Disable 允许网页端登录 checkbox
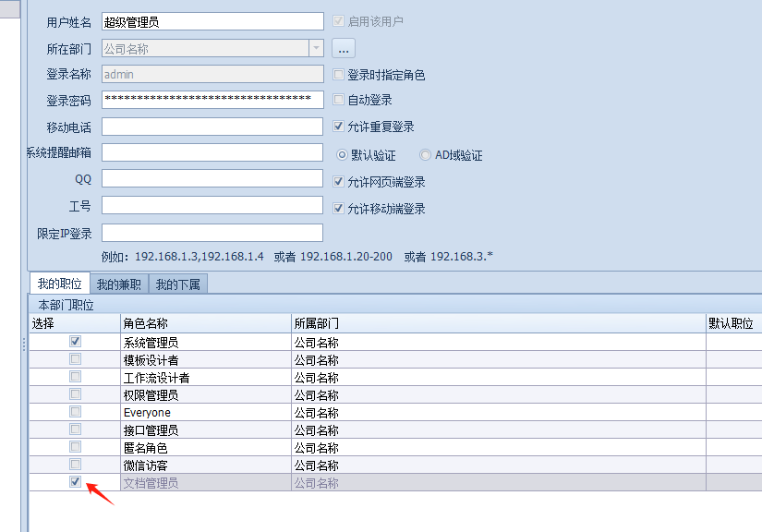The image size is (762, 532). point(339,182)
